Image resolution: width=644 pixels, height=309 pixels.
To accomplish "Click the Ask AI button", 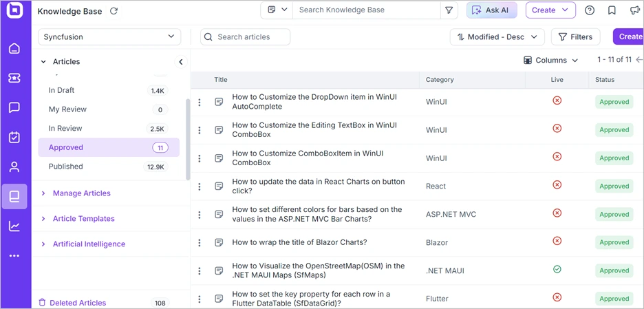I will coord(492,10).
